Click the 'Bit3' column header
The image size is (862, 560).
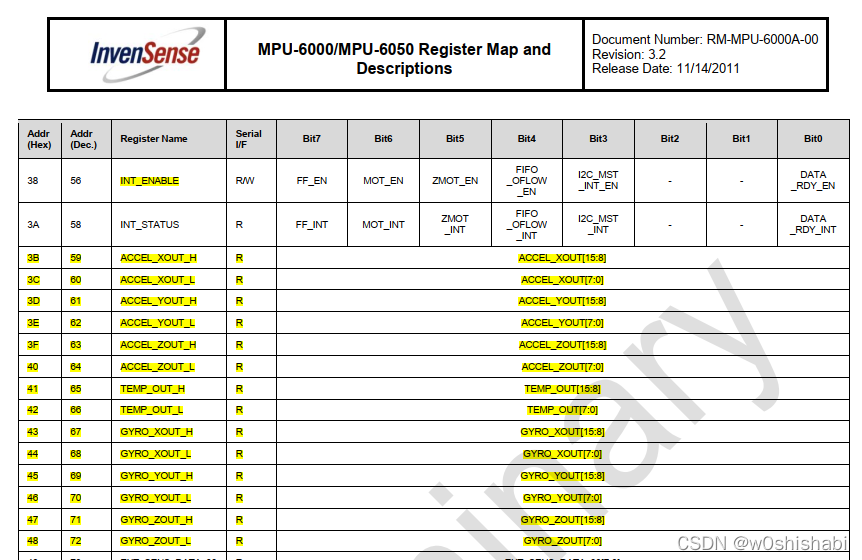[598, 139]
